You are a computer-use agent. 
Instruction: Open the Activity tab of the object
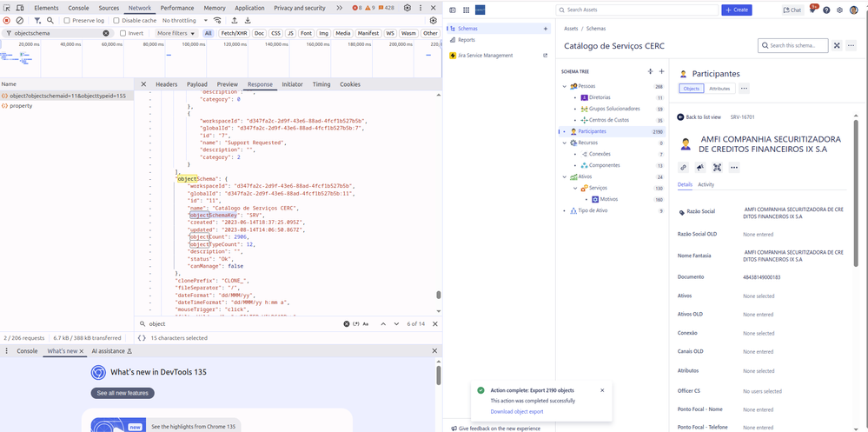click(x=706, y=184)
